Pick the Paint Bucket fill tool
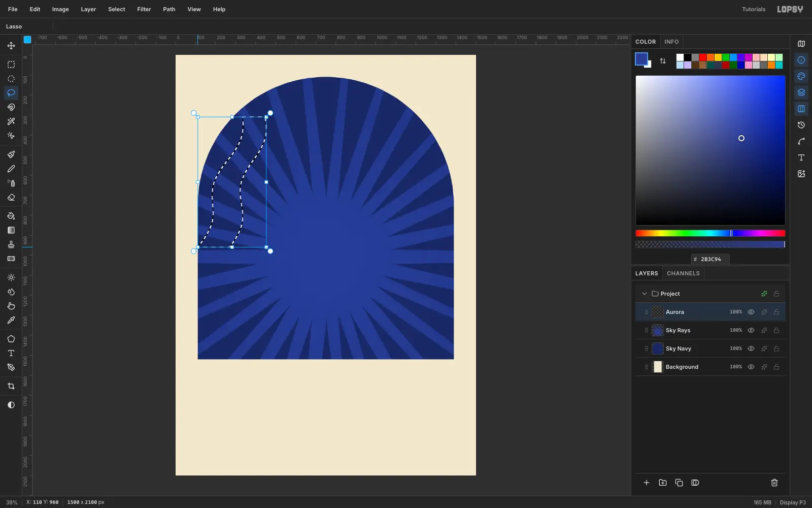This screenshot has width=812, height=508. point(11,216)
